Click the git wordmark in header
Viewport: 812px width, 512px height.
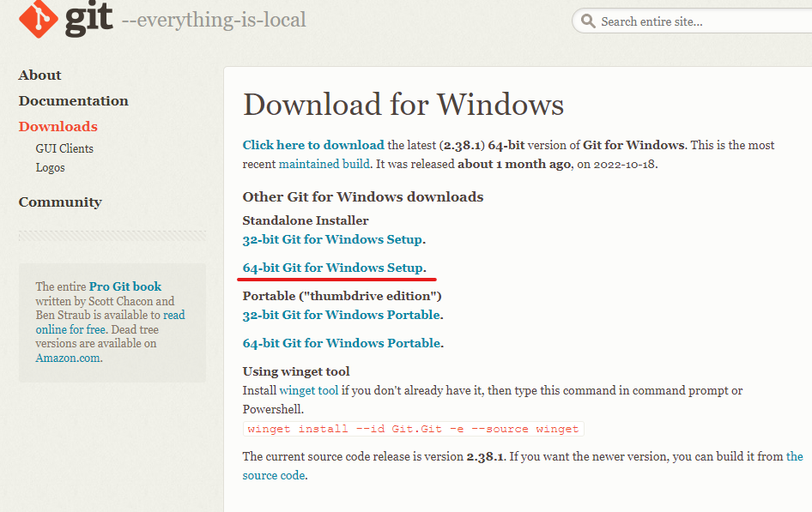88,19
